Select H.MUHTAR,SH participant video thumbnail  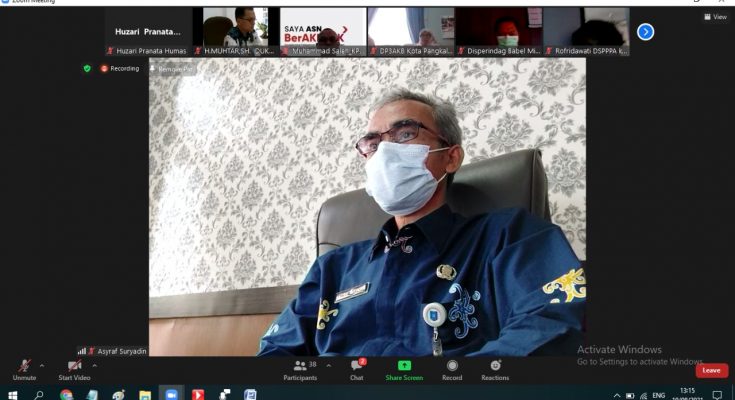[236, 32]
